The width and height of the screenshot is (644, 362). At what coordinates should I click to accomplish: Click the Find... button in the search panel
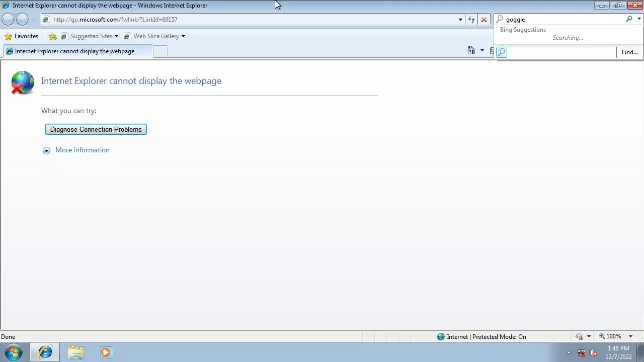(629, 52)
